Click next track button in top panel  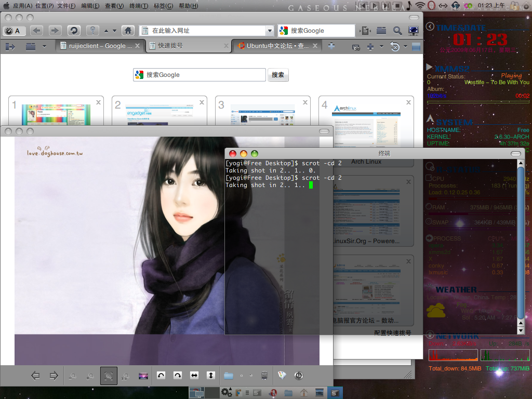coord(386,5)
